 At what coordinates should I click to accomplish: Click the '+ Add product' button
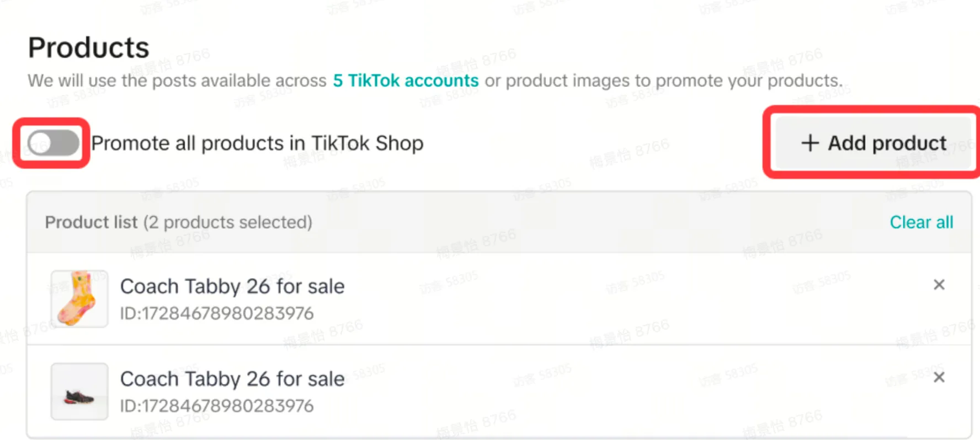coord(872,143)
